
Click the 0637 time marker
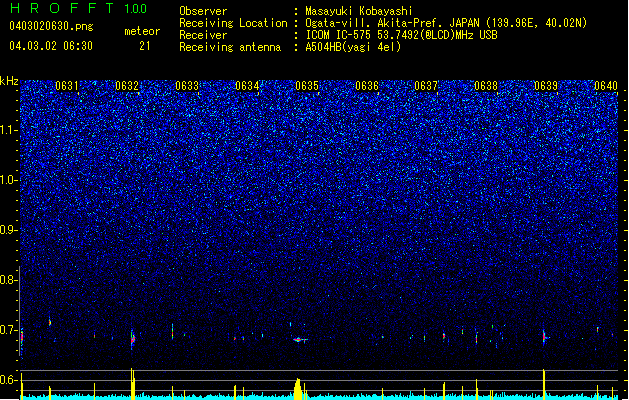[426, 86]
